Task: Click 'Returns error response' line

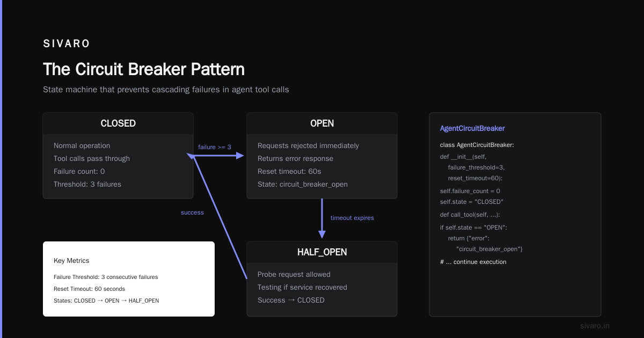Action: click(x=295, y=158)
